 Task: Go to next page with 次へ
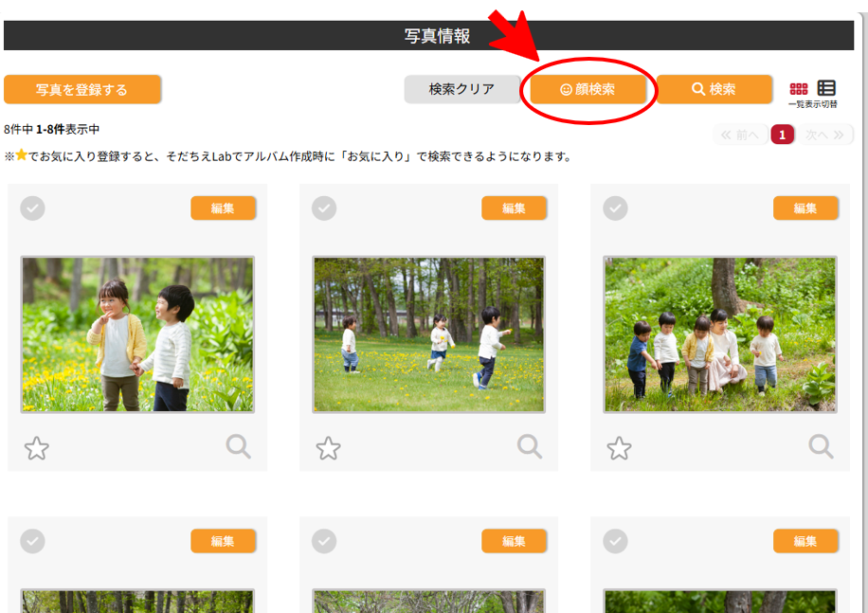[x=824, y=135]
